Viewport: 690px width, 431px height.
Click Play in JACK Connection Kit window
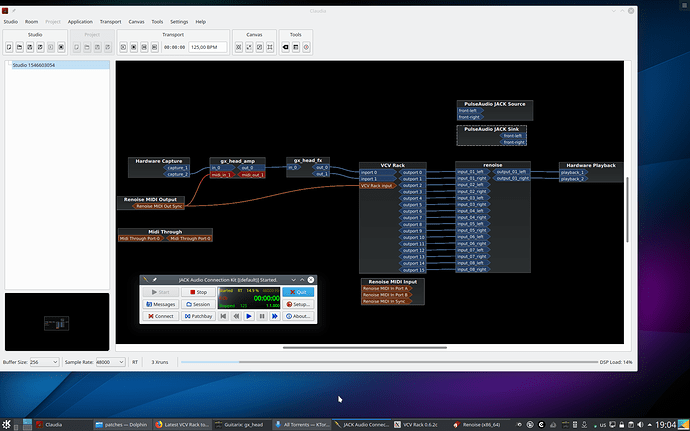pos(249,316)
